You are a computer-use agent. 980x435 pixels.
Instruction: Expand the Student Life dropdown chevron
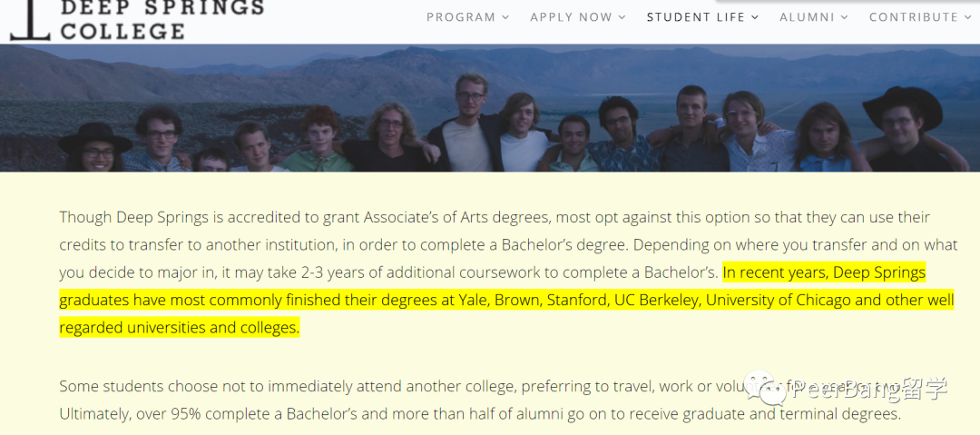pos(755,17)
